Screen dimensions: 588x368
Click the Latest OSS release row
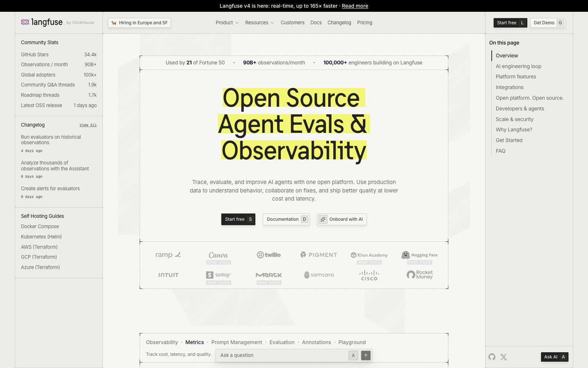[x=59, y=105]
